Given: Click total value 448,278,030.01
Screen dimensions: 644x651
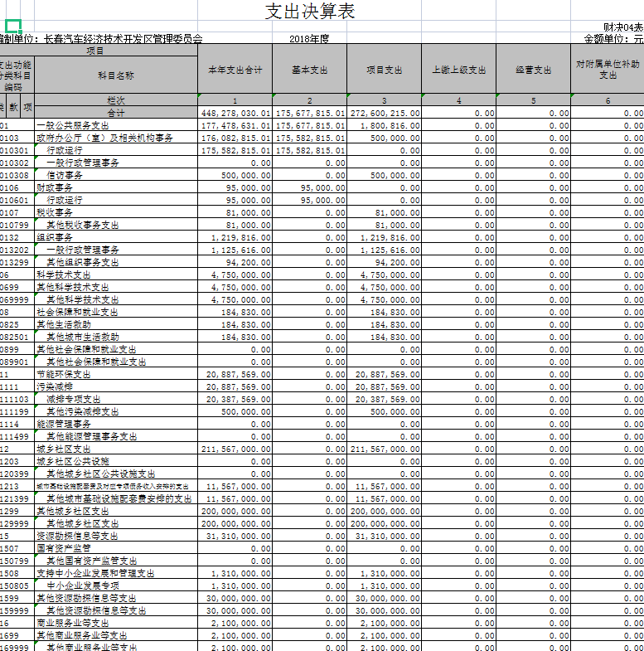Looking at the screenshot, I should point(235,113).
